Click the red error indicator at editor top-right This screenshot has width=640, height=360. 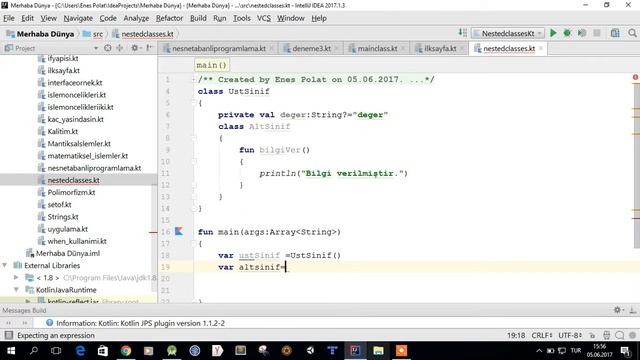tap(636, 77)
